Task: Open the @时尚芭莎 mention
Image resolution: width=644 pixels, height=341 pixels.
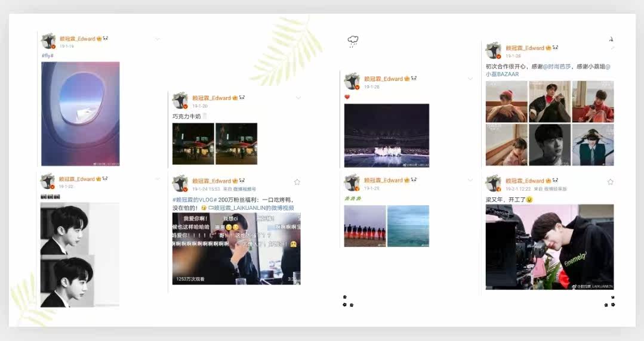Action: 557,67
